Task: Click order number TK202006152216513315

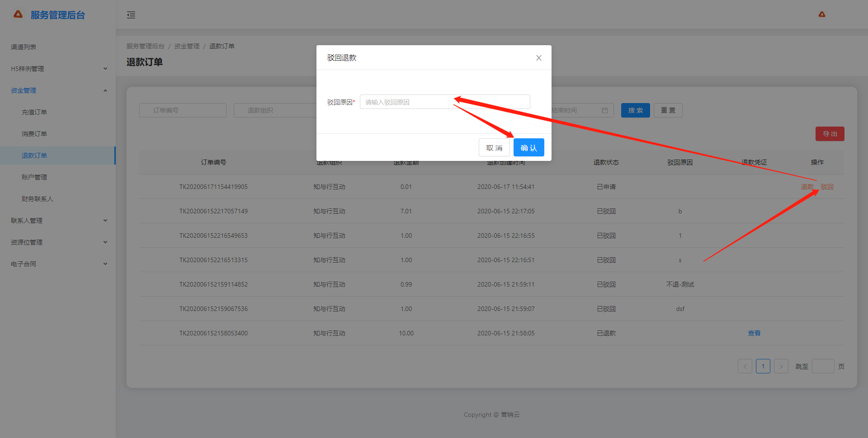Action: pos(213,260)
